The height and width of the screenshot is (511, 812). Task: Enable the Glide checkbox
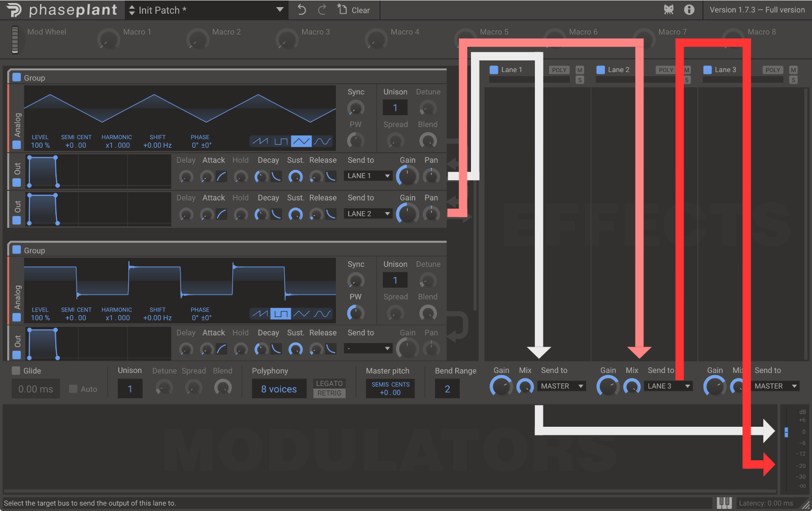point(16,371)
